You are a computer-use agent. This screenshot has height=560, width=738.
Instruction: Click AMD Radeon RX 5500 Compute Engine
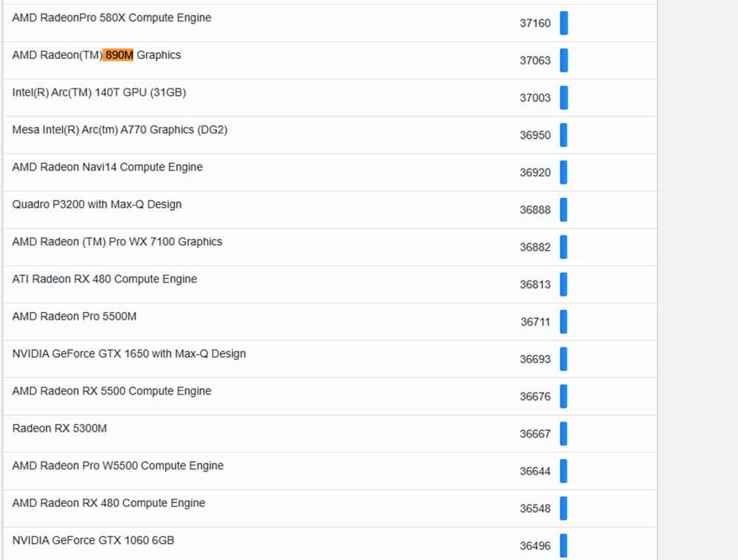coord(111,391)
